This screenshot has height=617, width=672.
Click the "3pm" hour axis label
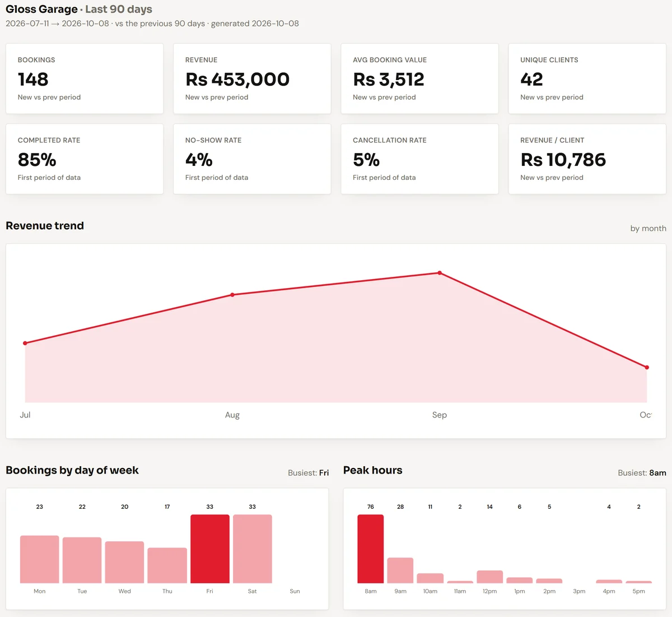click(x=579, y=591)
